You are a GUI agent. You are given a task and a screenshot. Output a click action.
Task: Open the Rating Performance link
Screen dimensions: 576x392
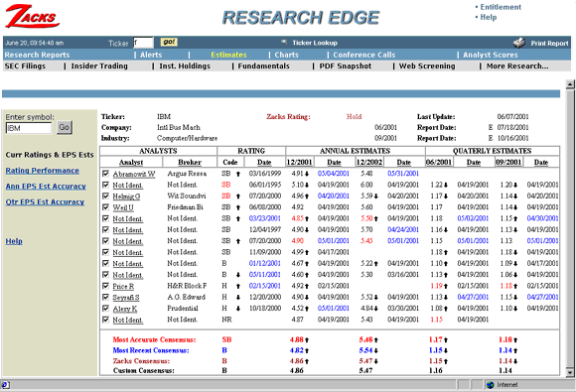[x=43, y=171]
